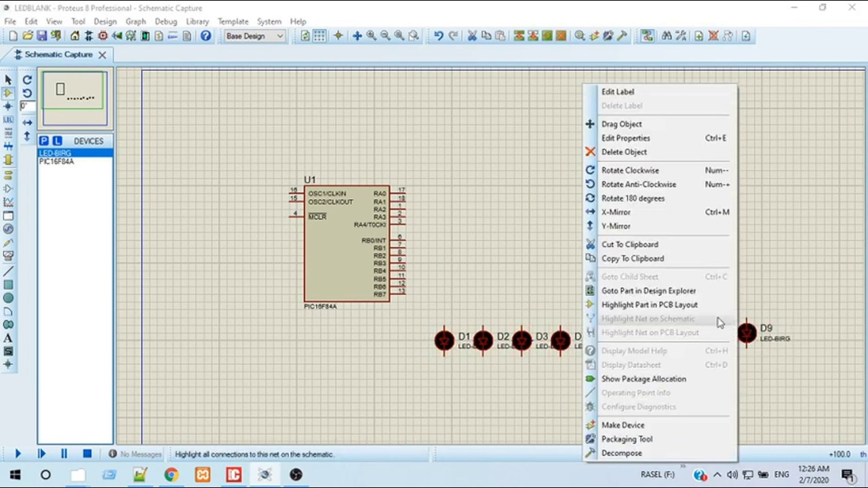Open the Library menu
The height and width of the screenshot is (488, 868).
pos(197,21)
